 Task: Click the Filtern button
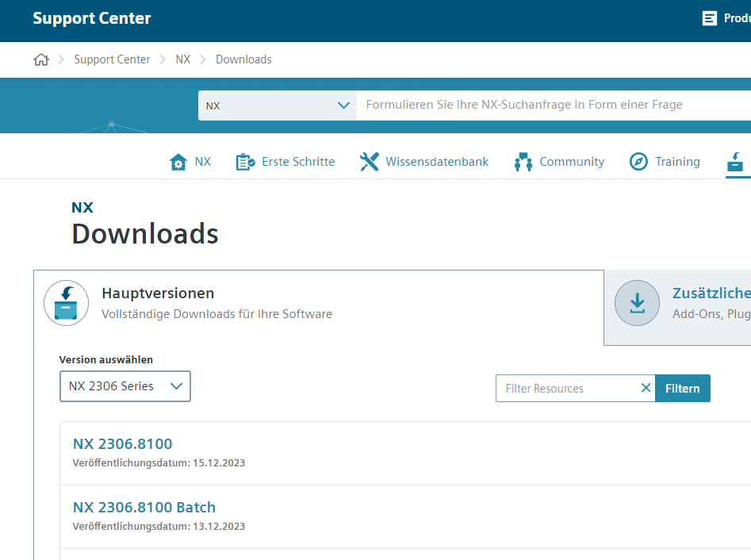click(x=683, y=389)
